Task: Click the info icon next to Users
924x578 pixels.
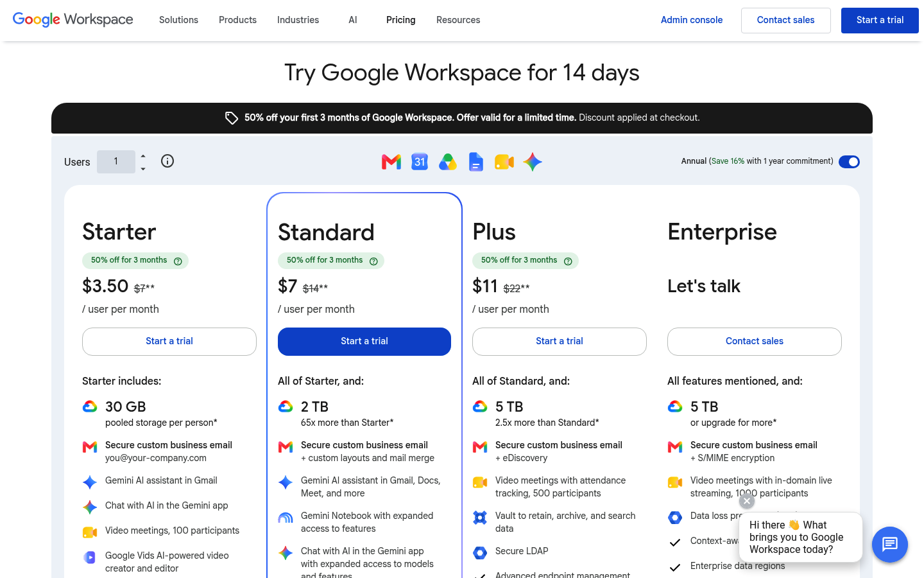Action: point(167,161)
